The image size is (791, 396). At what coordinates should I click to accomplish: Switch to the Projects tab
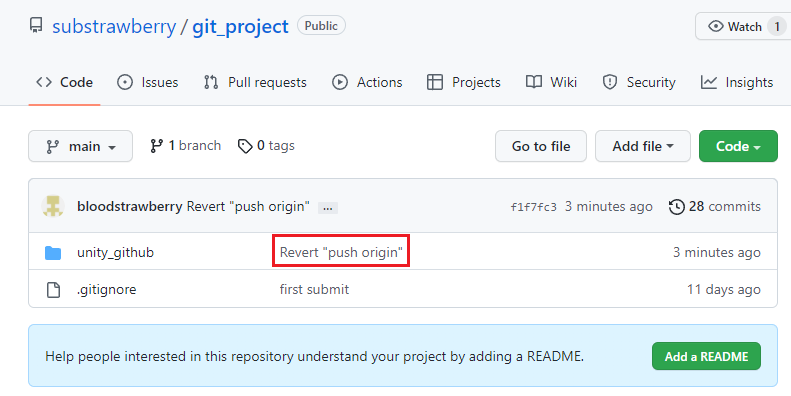[464, 82]
